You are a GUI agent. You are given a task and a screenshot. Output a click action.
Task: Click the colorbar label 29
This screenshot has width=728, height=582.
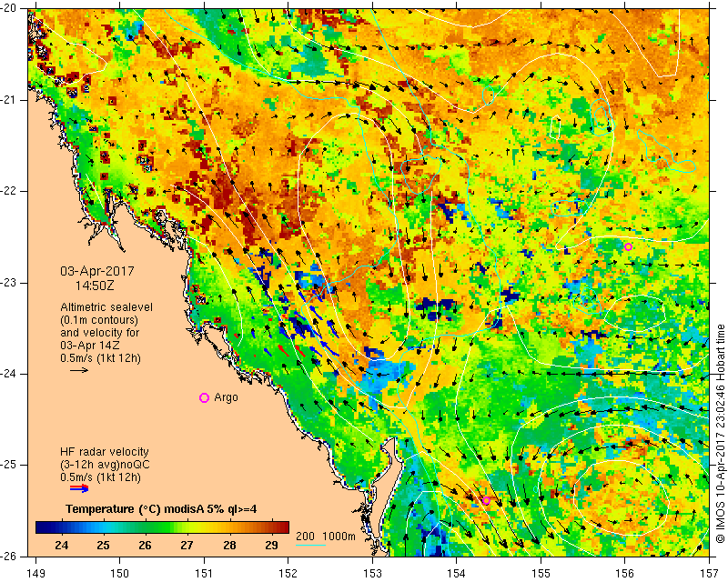point(271,545)
